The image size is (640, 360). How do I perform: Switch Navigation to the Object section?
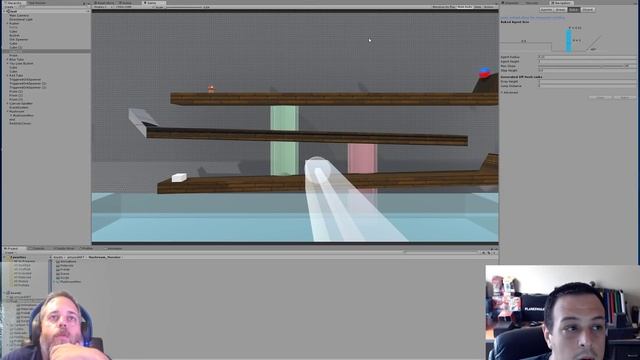(x=587, y=10)
